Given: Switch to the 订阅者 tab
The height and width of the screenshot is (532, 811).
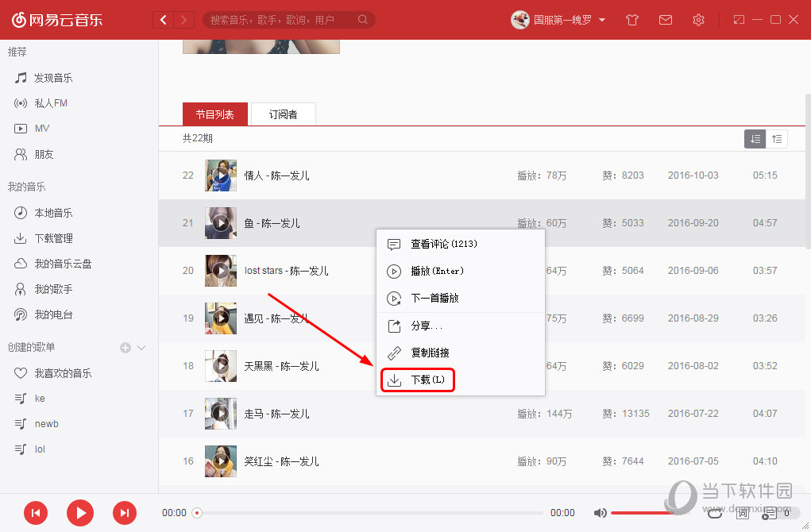Looking at the screenshot, I should [x=283, y=114].
